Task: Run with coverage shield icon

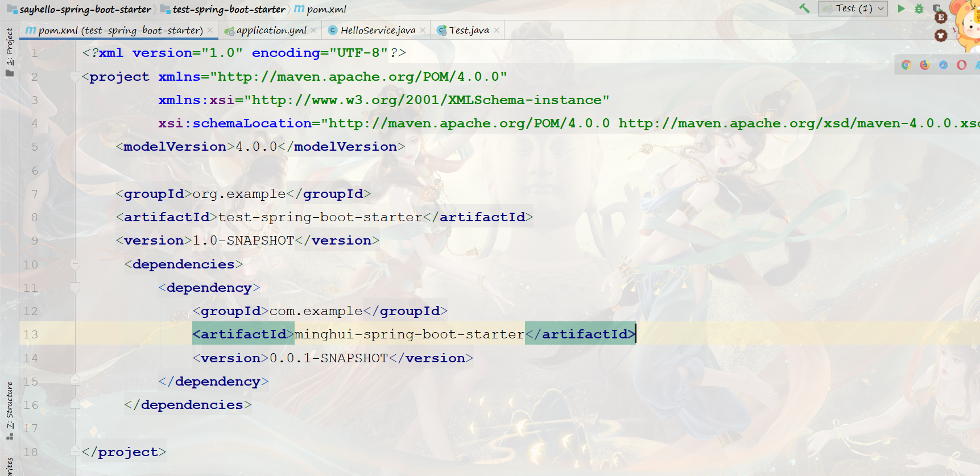Action: coord(936,8)
